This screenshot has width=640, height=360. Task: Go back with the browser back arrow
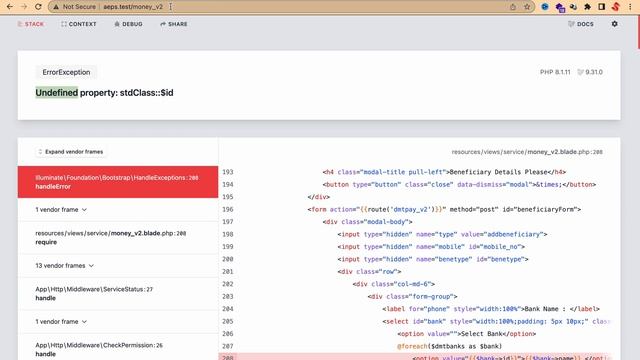click(10, 7)
